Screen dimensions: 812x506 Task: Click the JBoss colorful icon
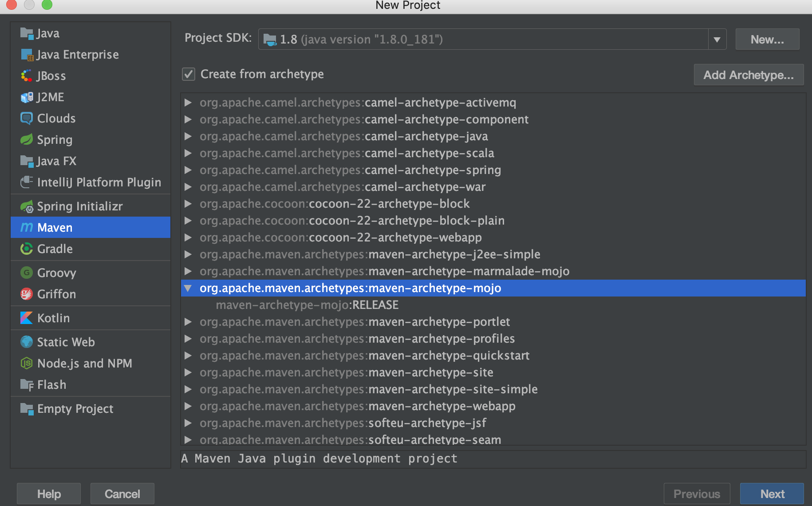[27, 76]
